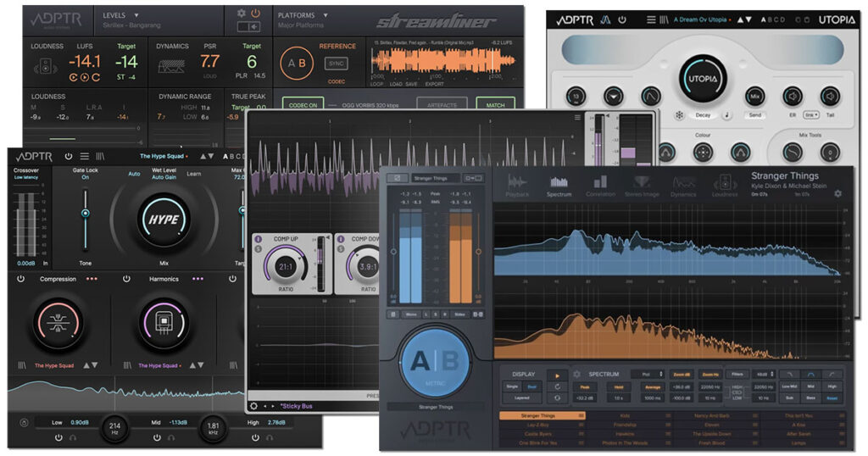Image resolution: width=868 pixels, height=456 pixels.
Task: Open the Compression preset library icon
Action: 22,365
